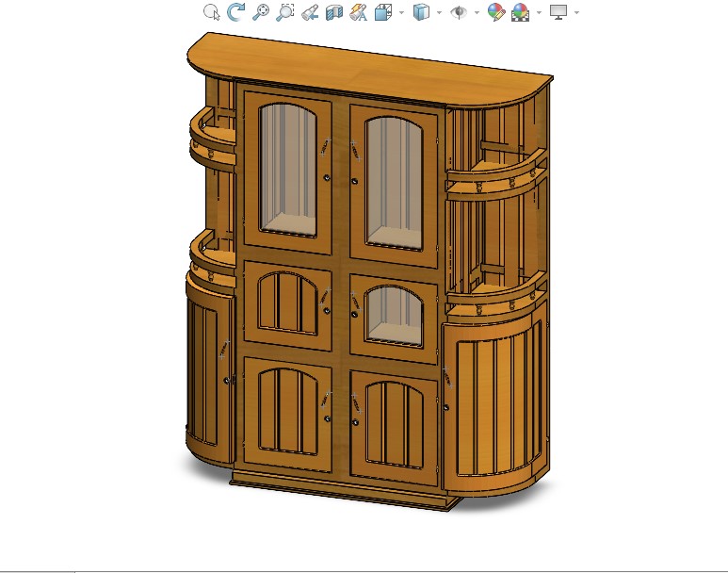This screenshot has width=728, height=573.
Task: Activate the Zoom to Area tool
Action: point(285,12)
